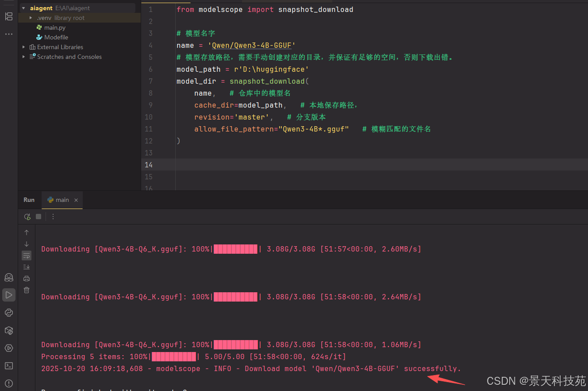The height and width of the screenshot is (391, 588).
Task: Click the External Libraries label
Action: click(x=60, y=47)
